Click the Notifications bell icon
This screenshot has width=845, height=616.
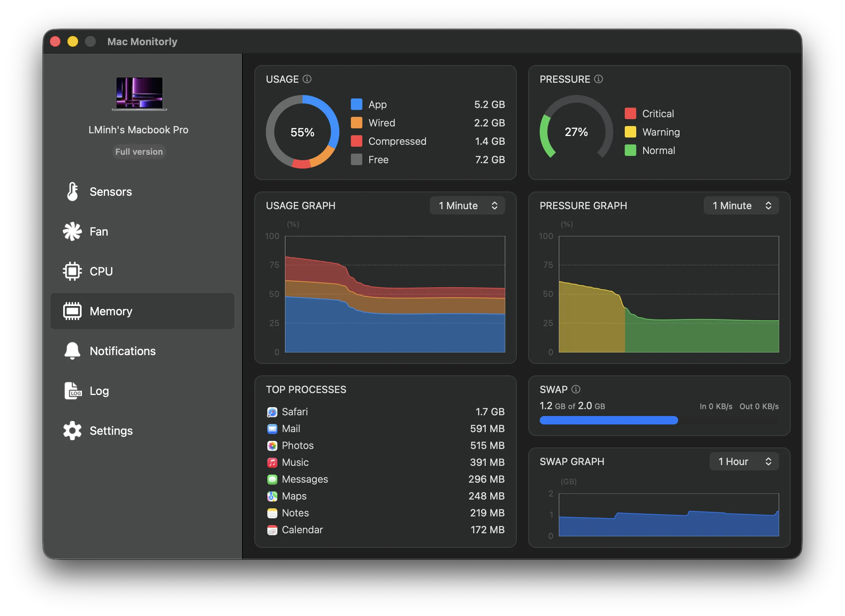click(x=72, y=351)
